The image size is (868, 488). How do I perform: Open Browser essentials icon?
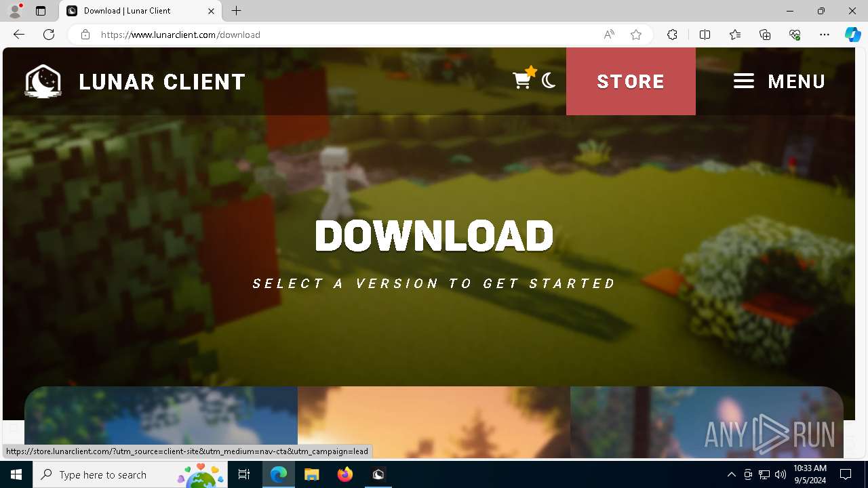click(x=795, y=35)
